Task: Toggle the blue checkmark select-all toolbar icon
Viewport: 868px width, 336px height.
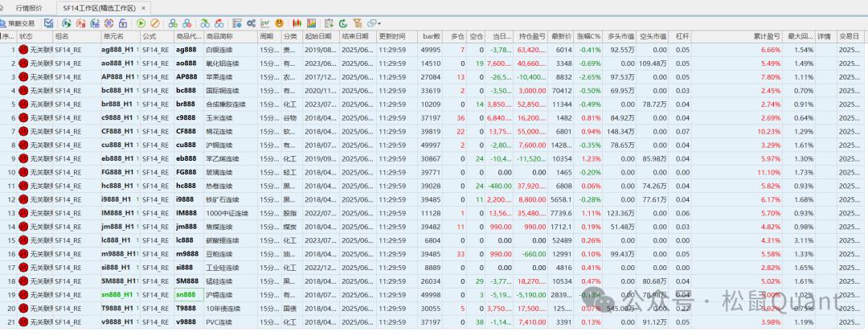Action: 50,23
